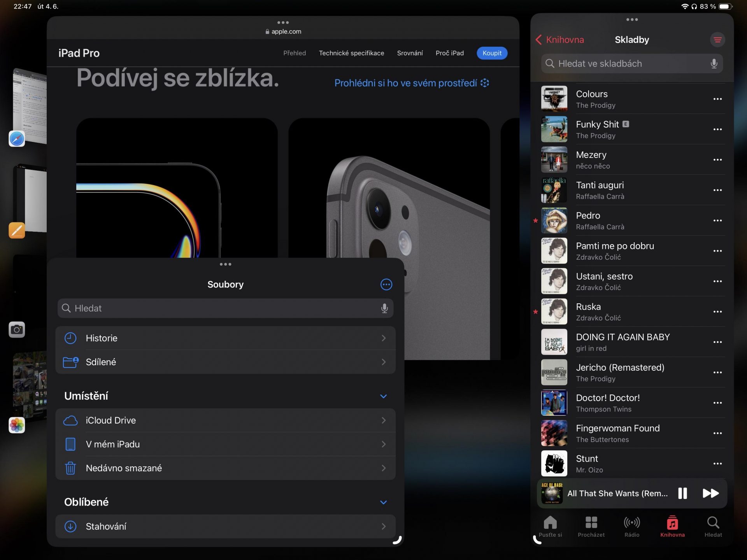Select the Knihovna tab in Music
Screen dimensions: 747x560
[672, 527]
